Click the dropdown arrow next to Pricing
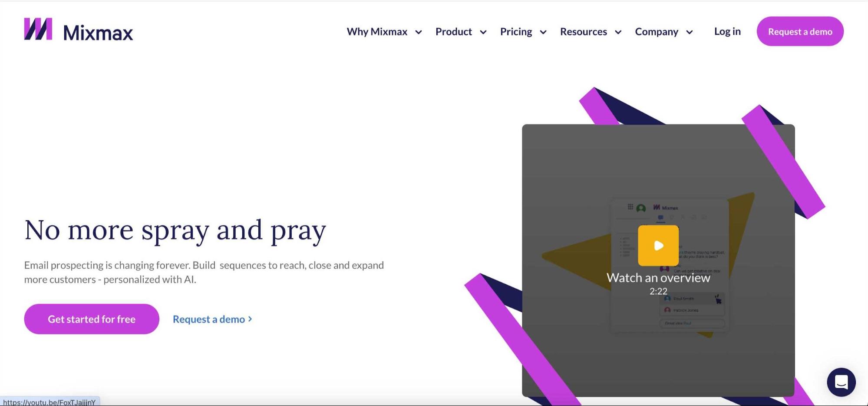Viewport: 868px width, 406px height. (x=543, y=32)
